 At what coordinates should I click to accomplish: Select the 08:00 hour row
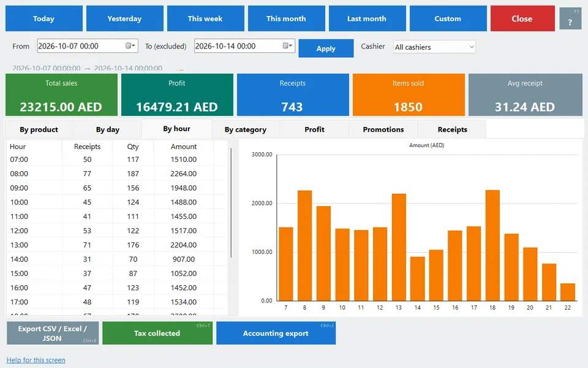[117, 174]
